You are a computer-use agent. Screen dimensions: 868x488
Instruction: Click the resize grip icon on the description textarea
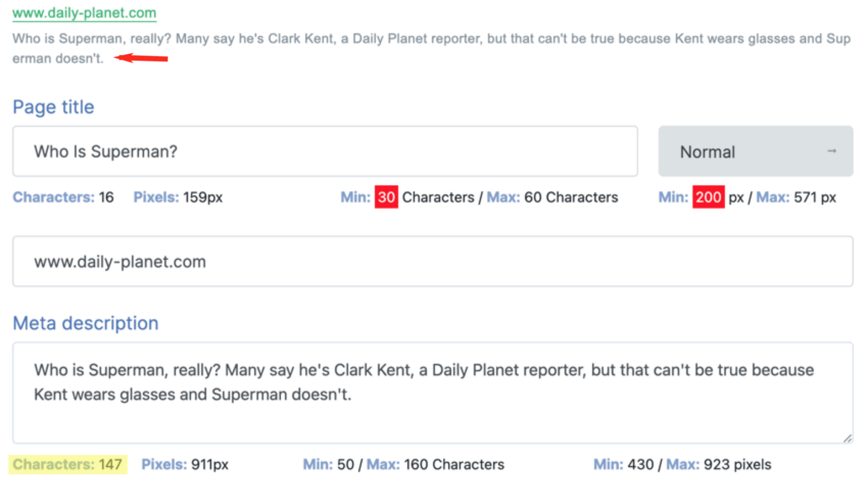(847, 438)
